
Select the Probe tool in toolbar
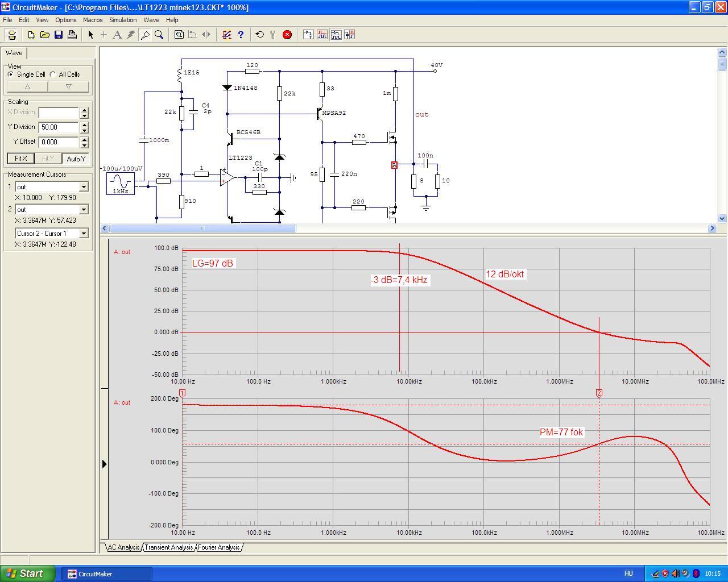click(145, 35)
